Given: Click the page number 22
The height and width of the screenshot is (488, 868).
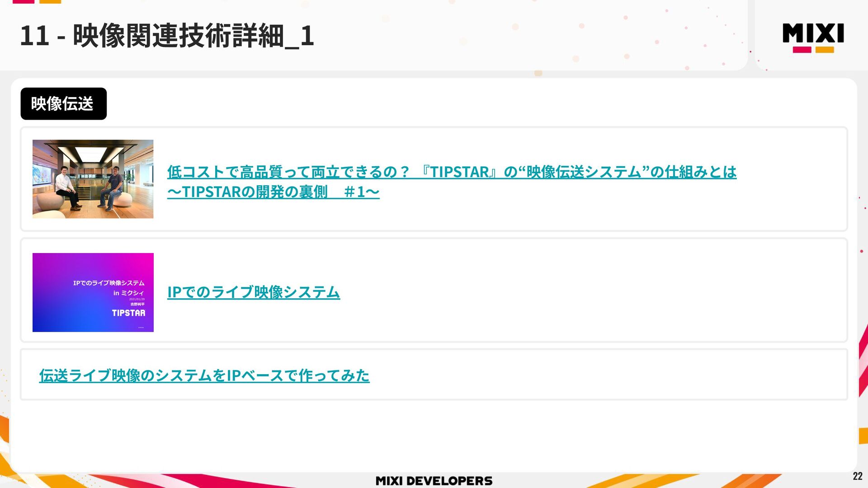Looking at the screenshot, I should 857,476.
